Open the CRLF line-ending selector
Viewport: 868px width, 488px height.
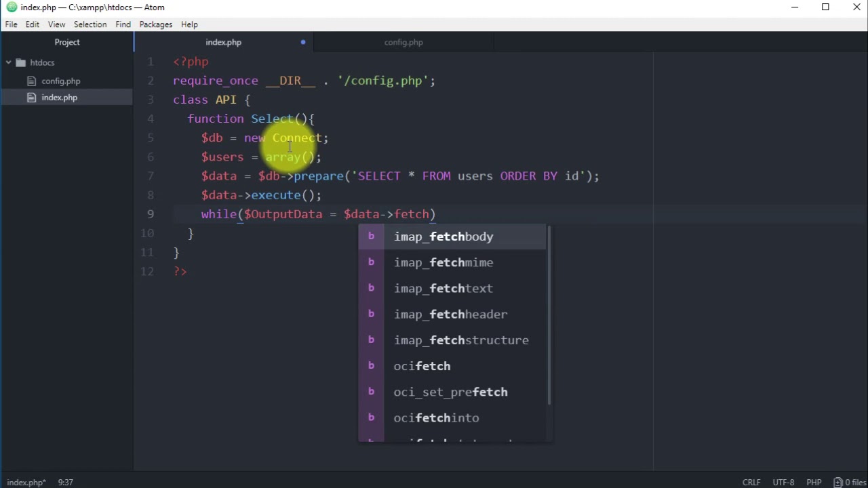(751, 483)
